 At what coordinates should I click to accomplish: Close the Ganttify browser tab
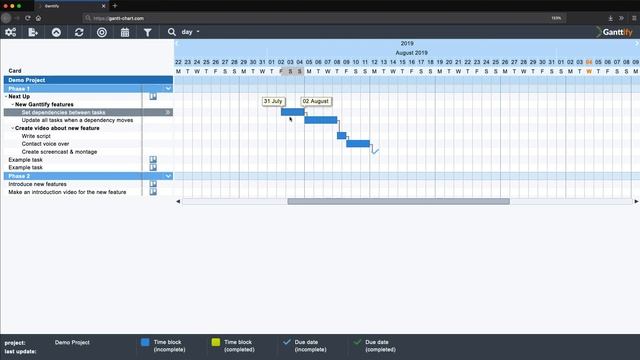point(103,6)
